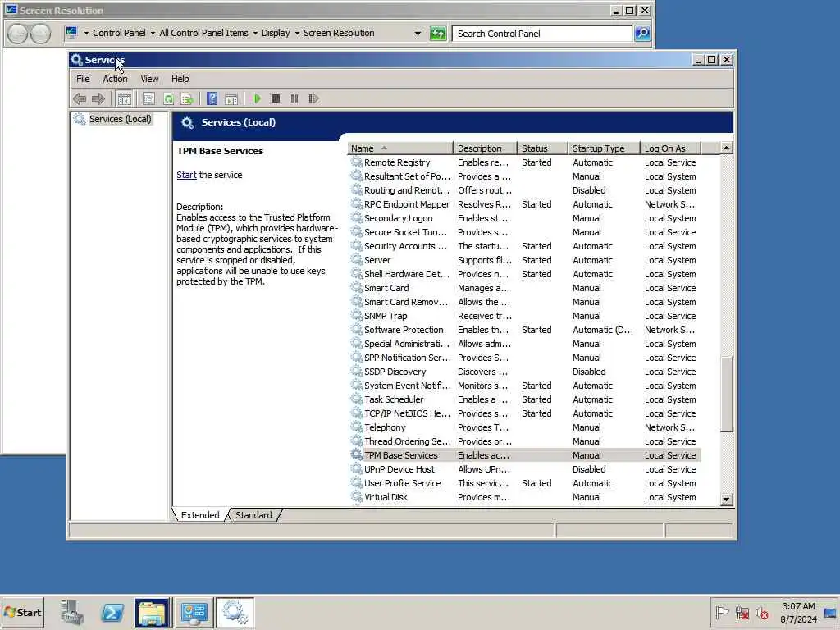Screen dimensions: 840x630
Task: Select the RPC Endpoint Mapper service
Action: click(524, 204)
